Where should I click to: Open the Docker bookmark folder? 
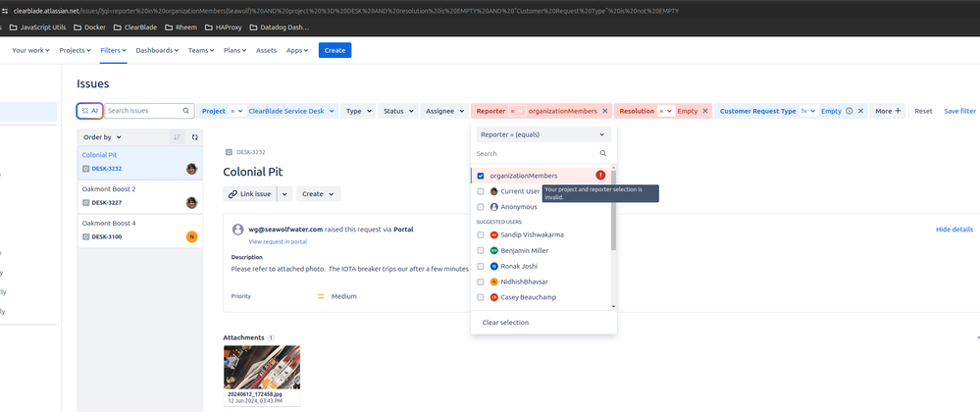click(x=89, y=26)
